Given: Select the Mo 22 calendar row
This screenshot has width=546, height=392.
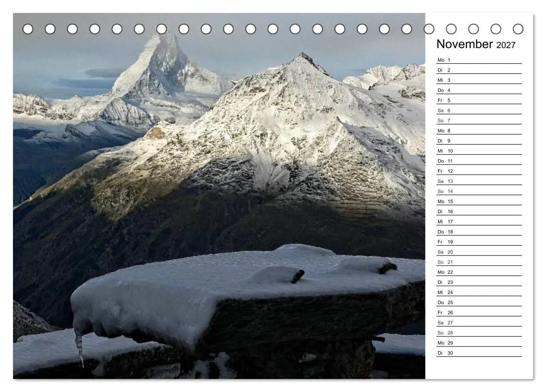Looking at the screenshot, I should [x=479, y=272].
